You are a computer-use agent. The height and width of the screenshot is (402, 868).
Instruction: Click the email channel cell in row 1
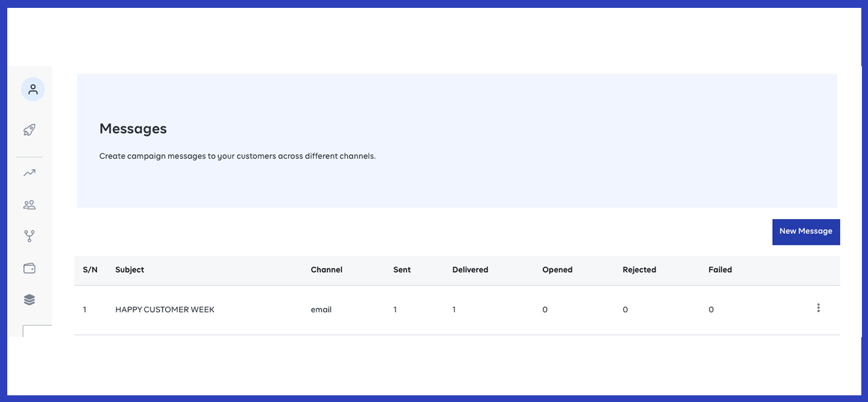321,310
